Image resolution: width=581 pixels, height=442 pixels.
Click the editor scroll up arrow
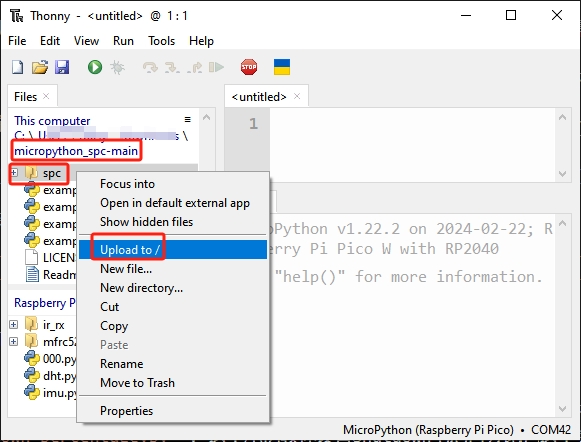562,117
